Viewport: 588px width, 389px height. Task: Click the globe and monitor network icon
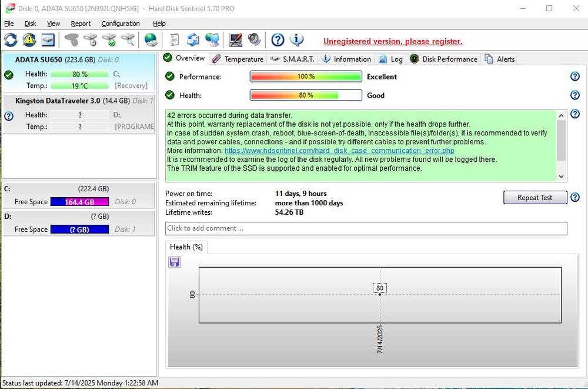point(212,39)
